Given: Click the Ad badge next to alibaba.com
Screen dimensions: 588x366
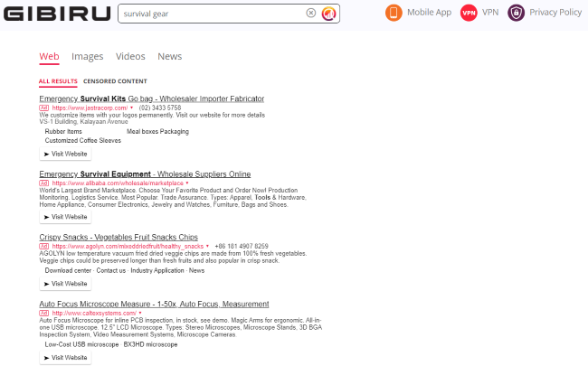Looking at the screenshot, I should pos(43,183).
